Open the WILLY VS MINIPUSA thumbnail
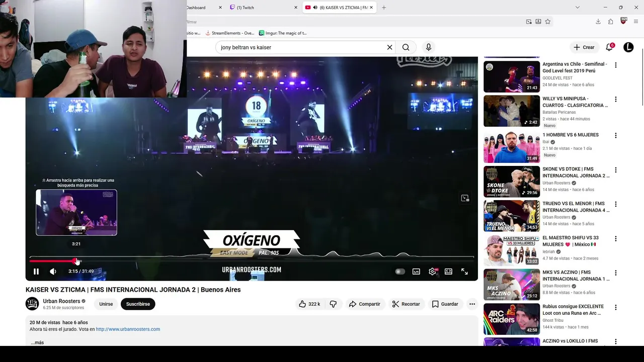The height and width of the screenshot is (362, 644). (512, 111)
